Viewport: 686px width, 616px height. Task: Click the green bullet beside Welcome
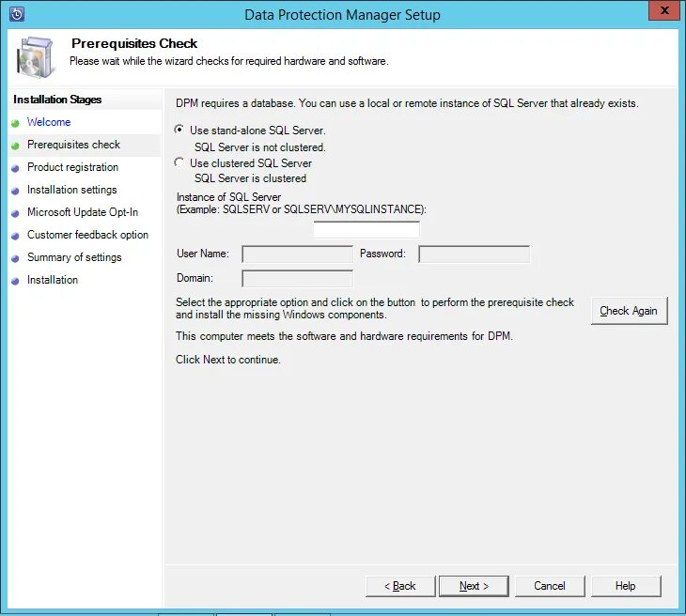[x=15, y=123]
